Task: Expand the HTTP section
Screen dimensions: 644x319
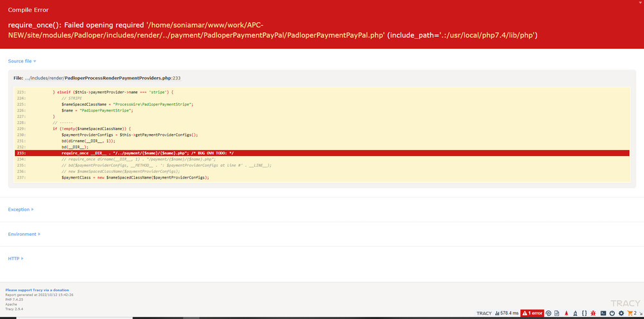Action: [15, 258]
